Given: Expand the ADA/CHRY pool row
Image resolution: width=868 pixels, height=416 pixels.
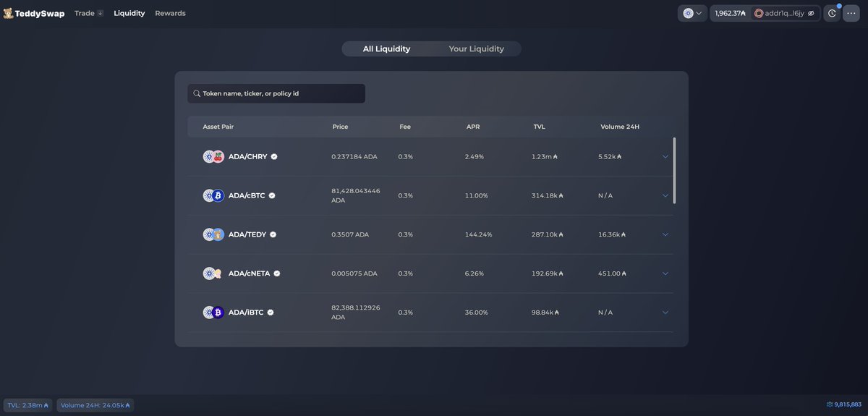Looking at the screenshot, I should click(665, 156).
